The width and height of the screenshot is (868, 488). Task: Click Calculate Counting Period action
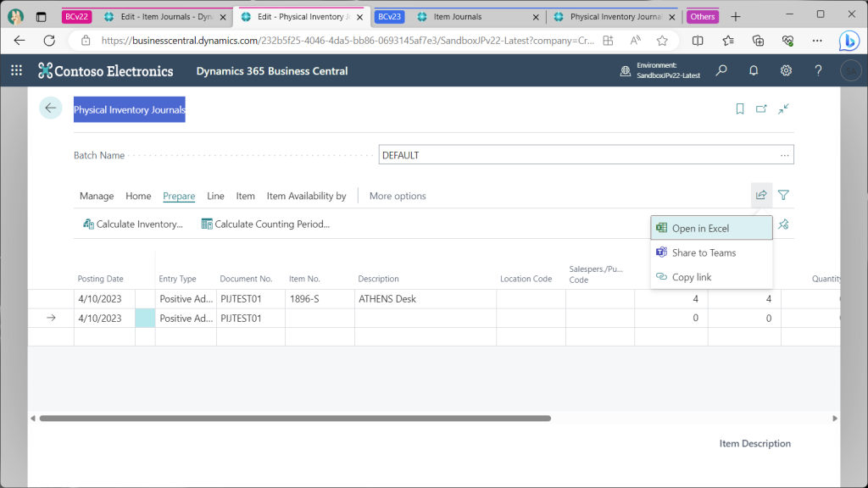(265, 224)
